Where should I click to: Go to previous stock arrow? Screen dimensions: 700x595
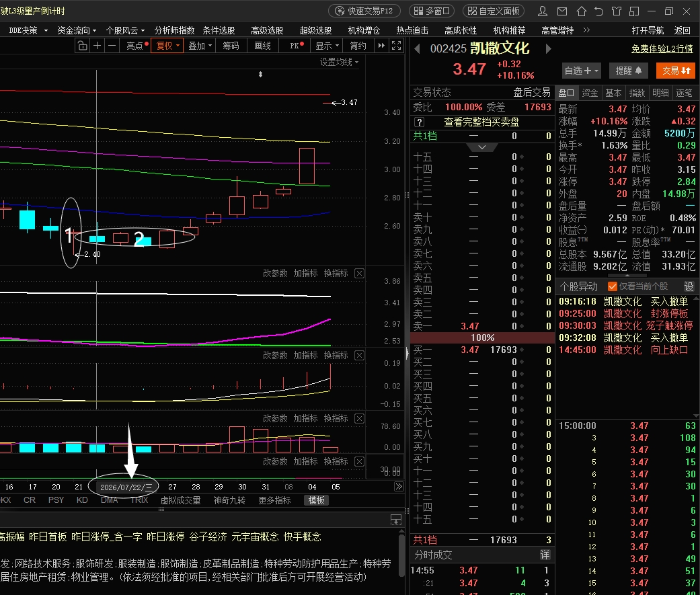pyautogui.click(x=417, y=48)
